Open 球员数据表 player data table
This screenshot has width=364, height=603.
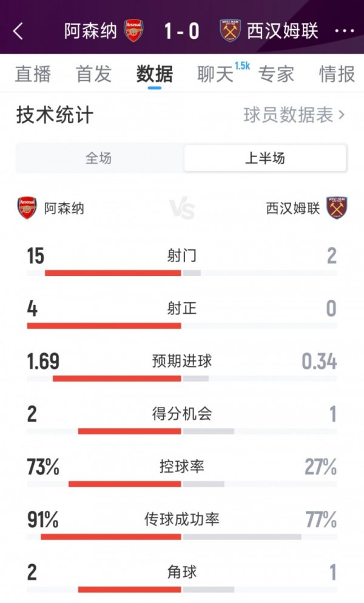point(294,115)
